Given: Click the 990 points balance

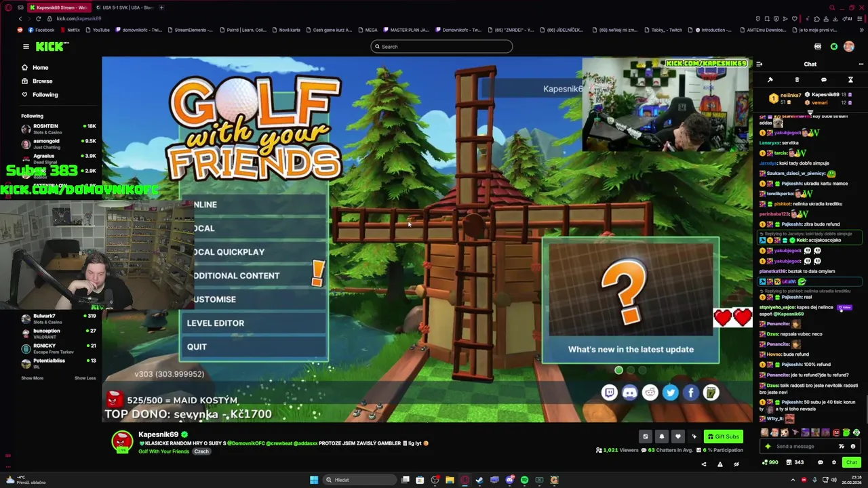Looking at the screenshot, I should (770, 462).
